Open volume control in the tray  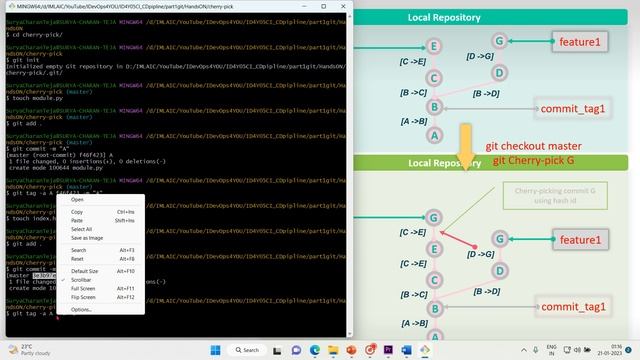tap(577, 350)
